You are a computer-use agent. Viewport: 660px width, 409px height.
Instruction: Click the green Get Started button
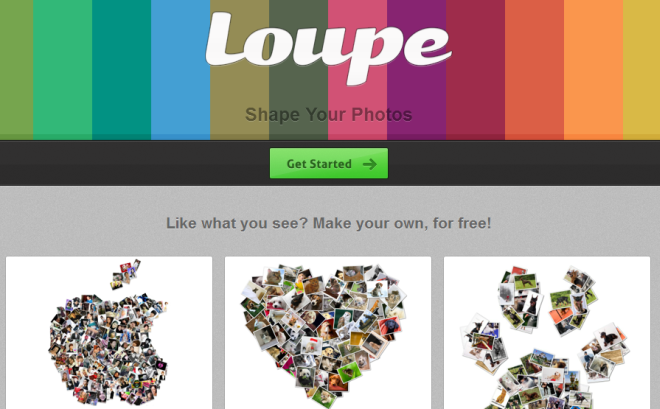[x=329, y=163]
